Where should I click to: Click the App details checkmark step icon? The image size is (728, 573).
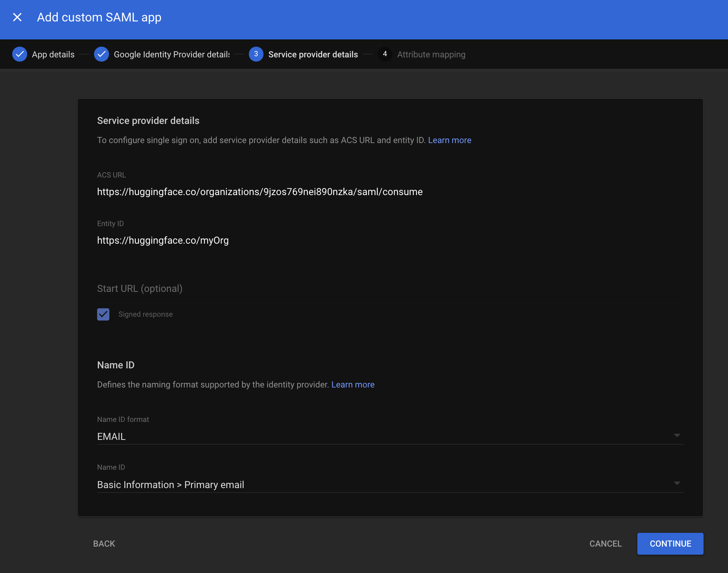[x=19, y=54]
